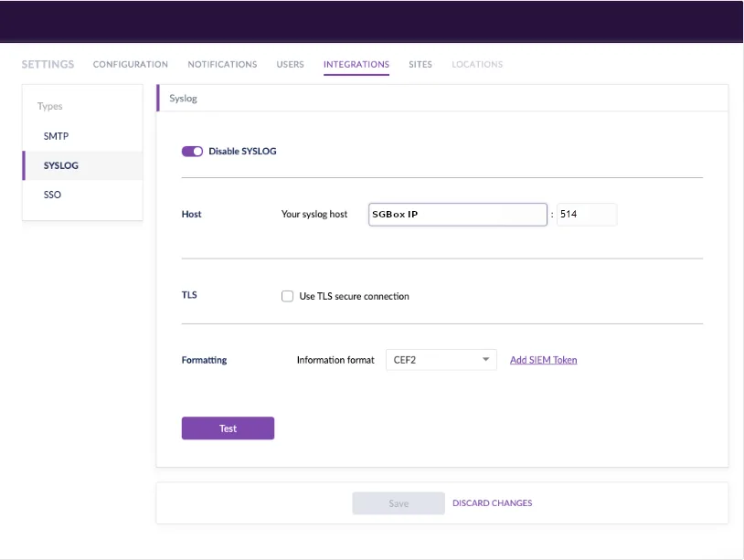Open the Information format CEF2 dropdown
744x560 pixels.
tap(441, 360)
